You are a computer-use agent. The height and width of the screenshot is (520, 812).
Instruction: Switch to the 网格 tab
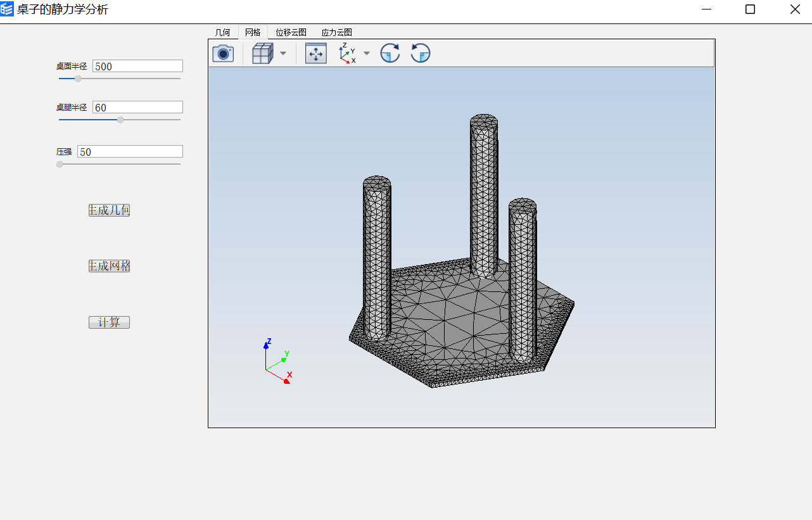253,32
